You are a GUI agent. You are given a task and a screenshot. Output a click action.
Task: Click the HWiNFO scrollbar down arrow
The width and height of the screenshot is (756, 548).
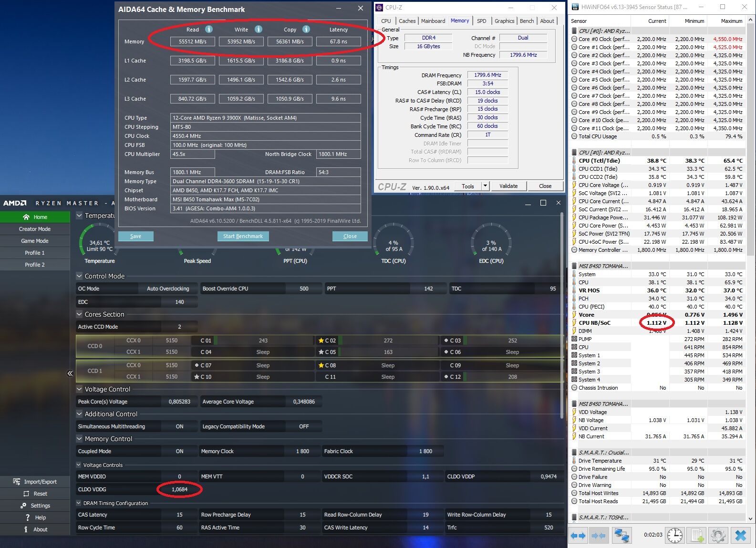[751, 518]
